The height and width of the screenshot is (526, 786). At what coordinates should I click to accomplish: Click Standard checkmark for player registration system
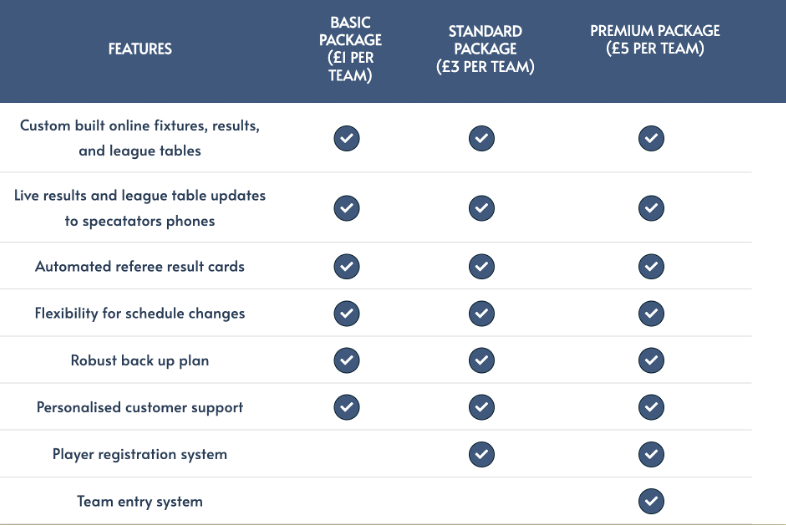point(482,454)
